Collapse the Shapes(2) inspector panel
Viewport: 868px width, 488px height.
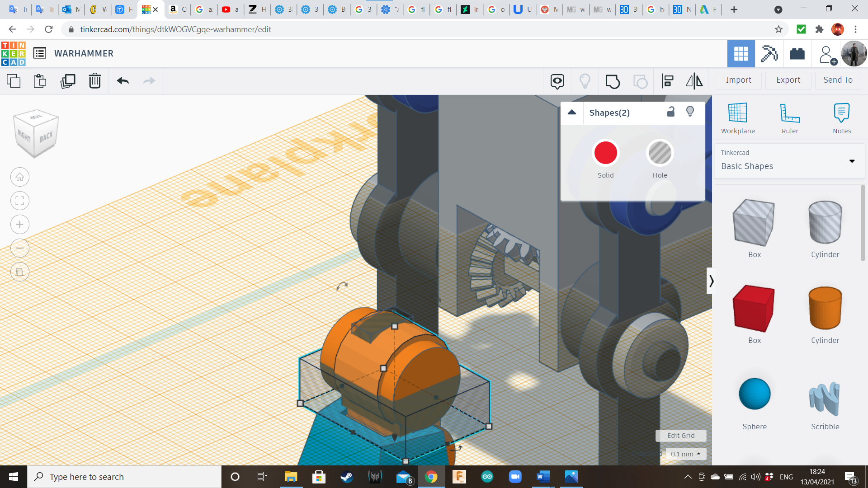tap(572, 113)
